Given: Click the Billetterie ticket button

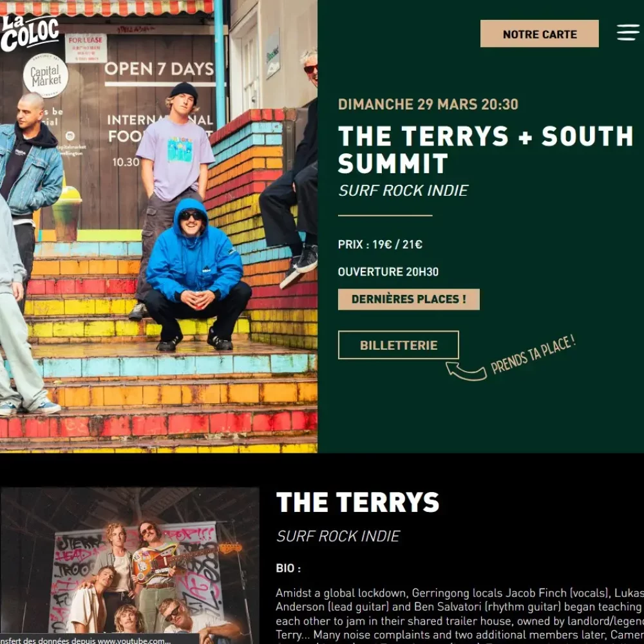Looking at the screenshot, I should point(399,345).
